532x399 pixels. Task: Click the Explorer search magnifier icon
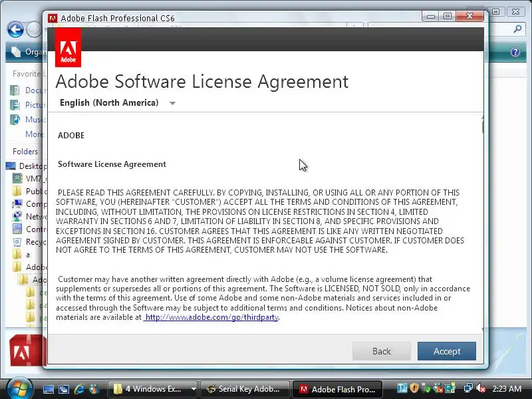tap(517, 29)
